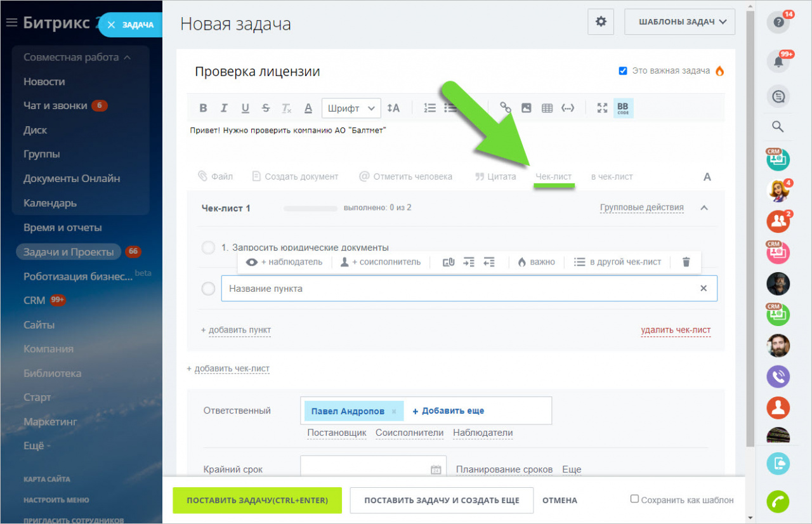Image resolution: width=812 pixels, height=524 pixels.
Task: Click the Название пункта input field
Action: (x=469, y=288)
